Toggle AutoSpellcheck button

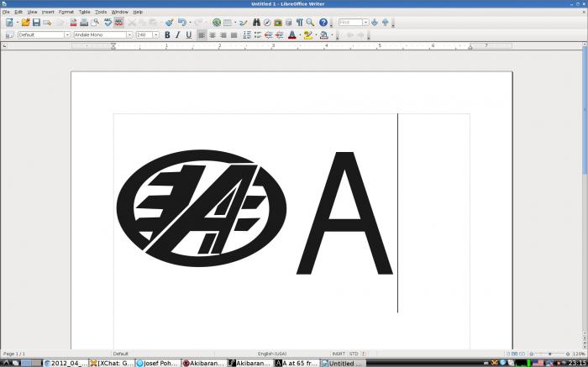[119, 23]
